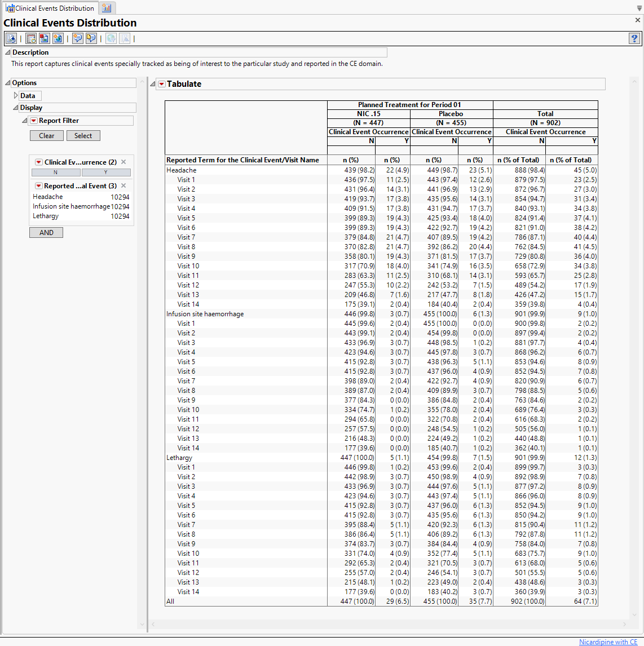Click the new note speech bubble icon
Screen dimensions: 644x646
(x=77, y=38)
